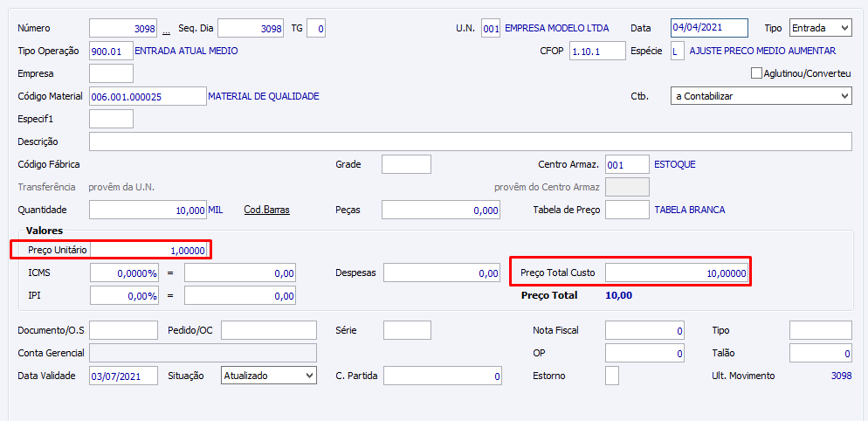Click the Cod.Barras link
The image size is (868, 421).
point(266,210)
